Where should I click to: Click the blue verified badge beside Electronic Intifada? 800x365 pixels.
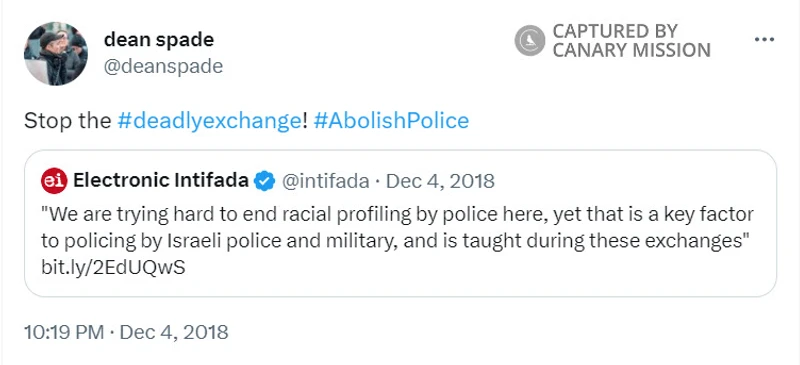pyautogui.click(x=265, y=181)
